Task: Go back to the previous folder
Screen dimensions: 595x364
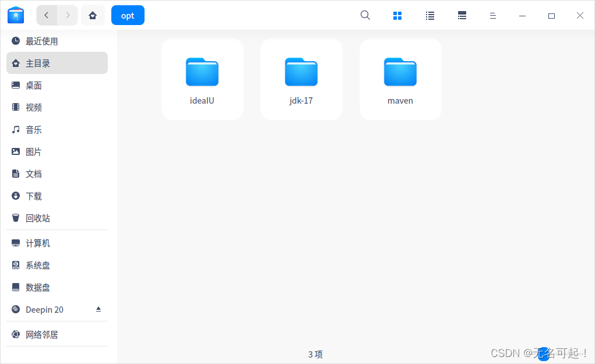Action: click(x=47, y=15)
